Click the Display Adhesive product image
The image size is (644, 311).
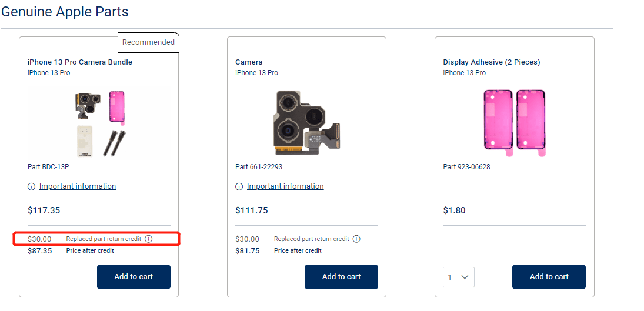pyautogui.click(x=514, y=123)
